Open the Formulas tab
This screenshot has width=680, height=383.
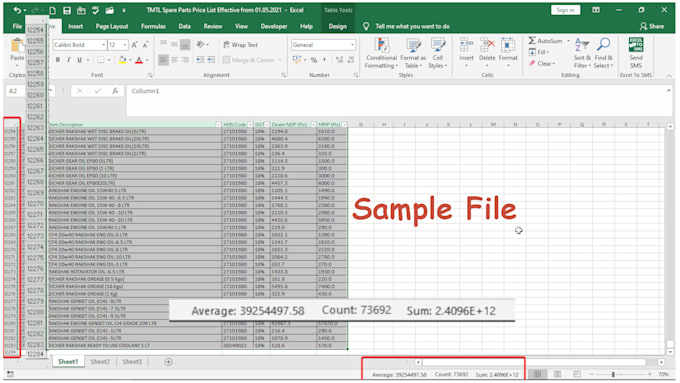pos(153,26)
